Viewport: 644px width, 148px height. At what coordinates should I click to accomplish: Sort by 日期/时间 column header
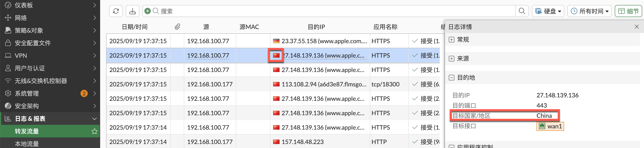click(135, 27)
